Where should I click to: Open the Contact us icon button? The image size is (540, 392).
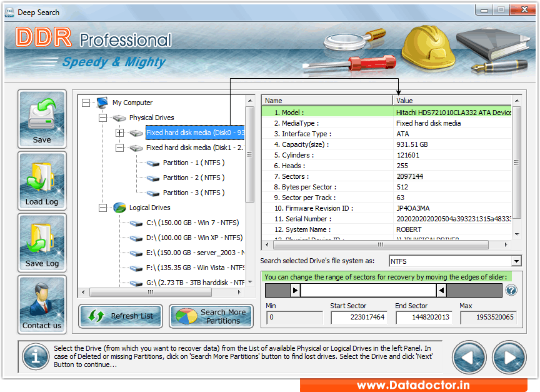pos(42,304)
